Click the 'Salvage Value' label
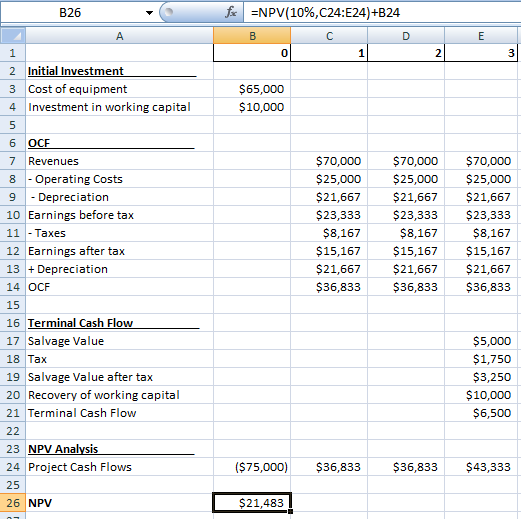This screenshot has height=519, width=521. point(66,341)
